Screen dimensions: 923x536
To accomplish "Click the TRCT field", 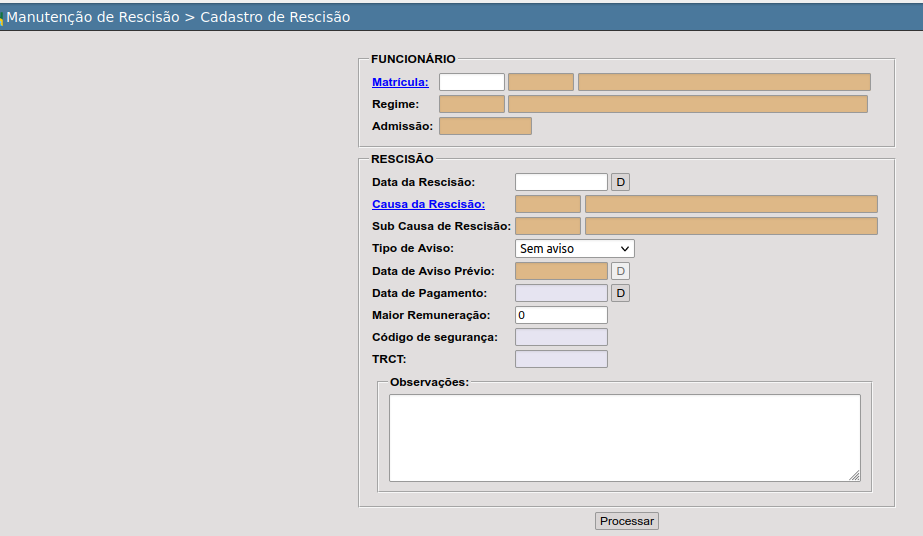I will click(x=560, y=359).
